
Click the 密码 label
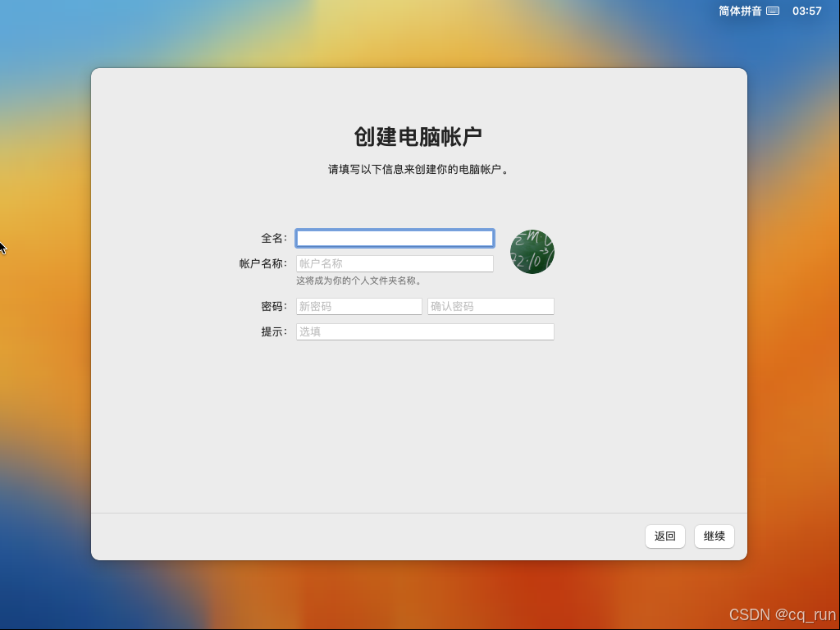(x=274, y=307)
